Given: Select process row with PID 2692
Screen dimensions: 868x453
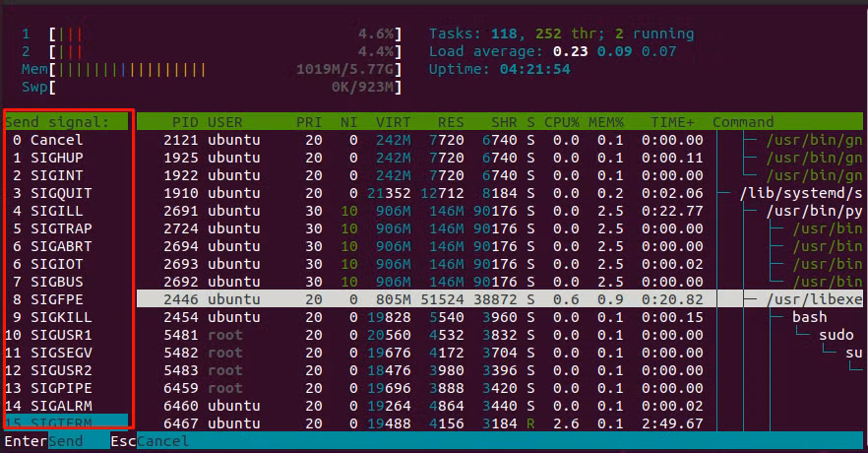Looking at the screenshot, I should click(500, 282).
